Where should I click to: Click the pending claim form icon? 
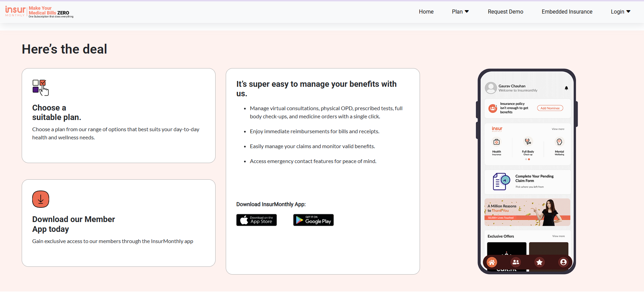[501, 181]
